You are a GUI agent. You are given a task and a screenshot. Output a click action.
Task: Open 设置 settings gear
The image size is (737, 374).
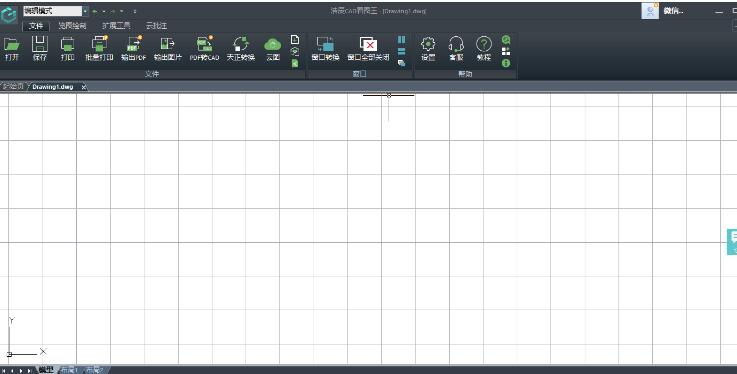428,49
